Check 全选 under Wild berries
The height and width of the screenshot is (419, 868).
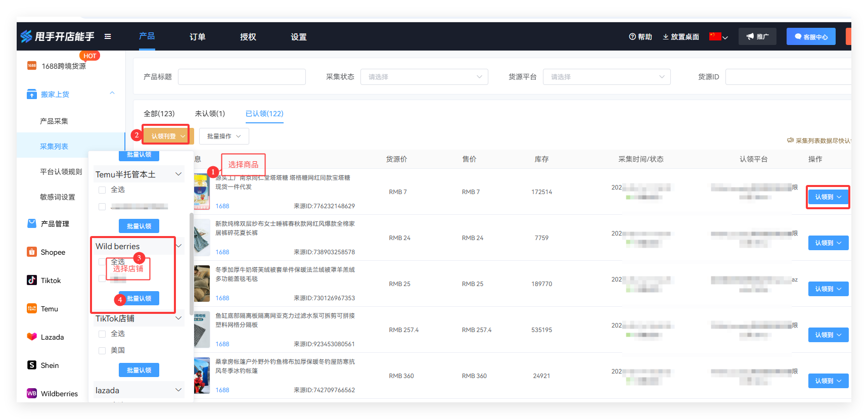pyautogui.click(x=102, y=262)
